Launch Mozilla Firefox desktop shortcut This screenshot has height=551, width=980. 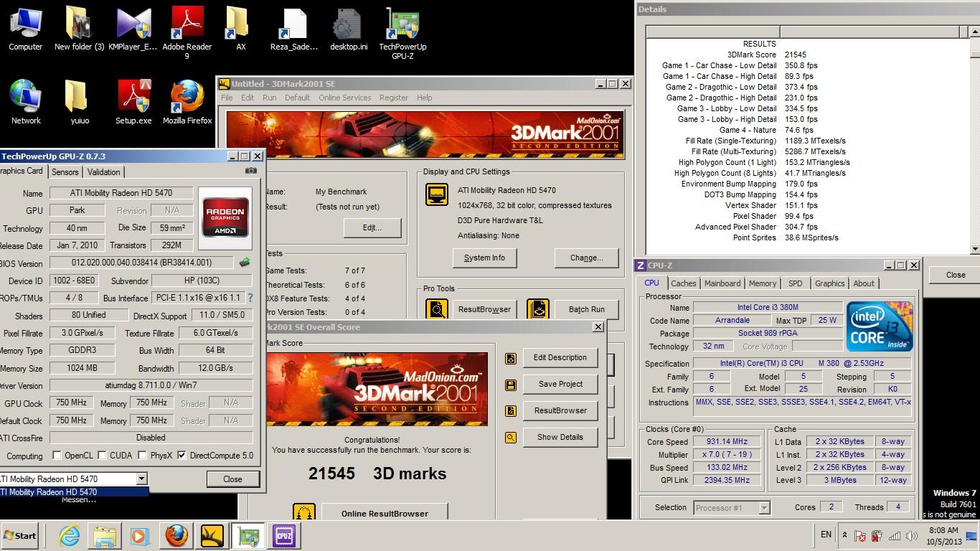coord(187,102)
